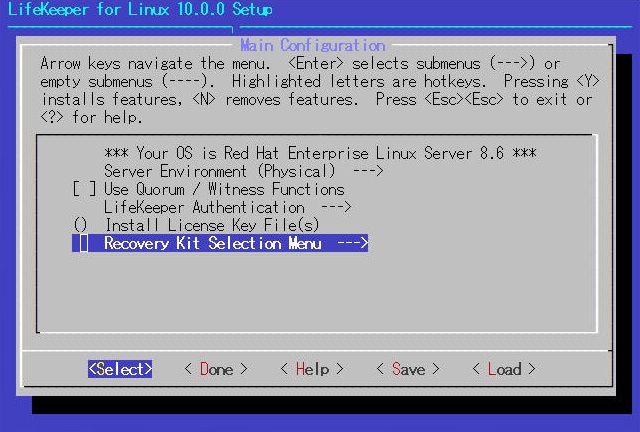The height and width of the screenshot is (432, 640).
Task: Toggle the Use Quorum / Witness checkbox
Action: 84,189
